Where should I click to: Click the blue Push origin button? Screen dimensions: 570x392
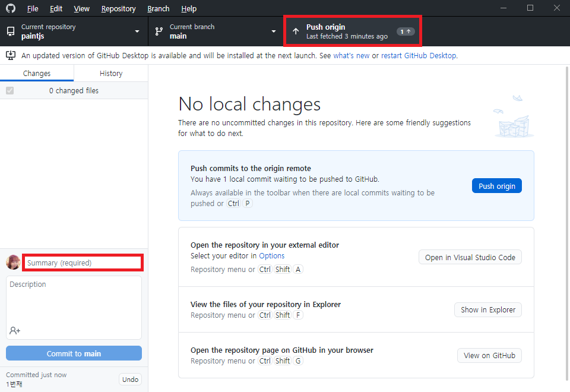pos(496,186)
